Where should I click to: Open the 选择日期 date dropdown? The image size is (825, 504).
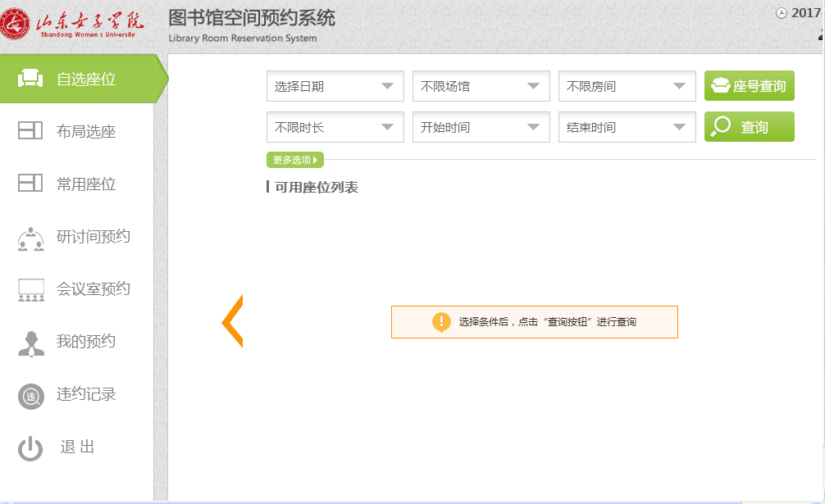[x=335, y=86]
